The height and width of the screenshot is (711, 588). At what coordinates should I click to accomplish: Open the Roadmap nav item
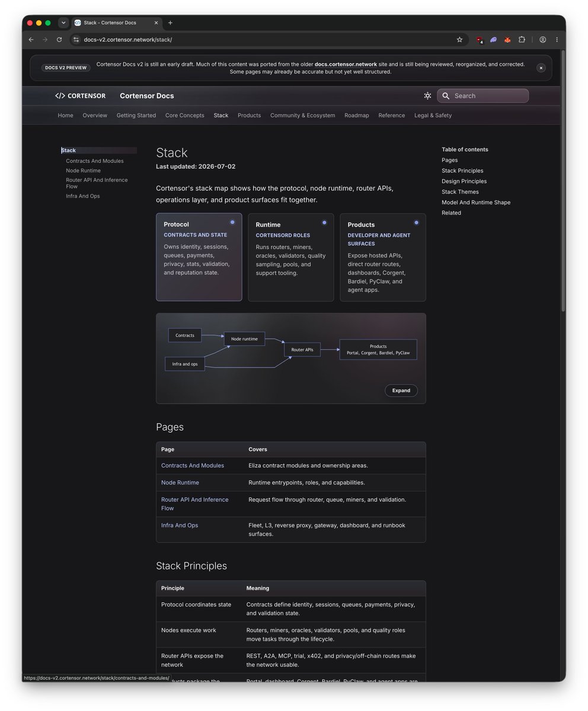(356, 116)
